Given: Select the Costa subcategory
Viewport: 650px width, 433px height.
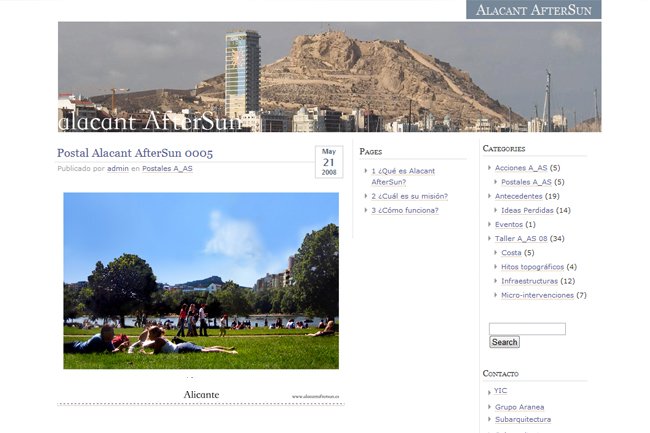Looking at the screenshot, I should coord(511,253).
